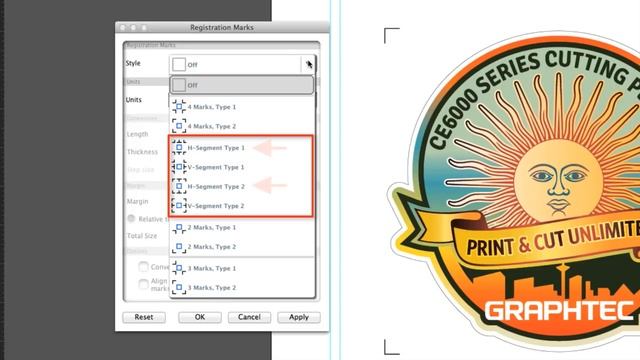Click the Style combo box showing Off
640x360 pixels.
(x=242, y=64)
